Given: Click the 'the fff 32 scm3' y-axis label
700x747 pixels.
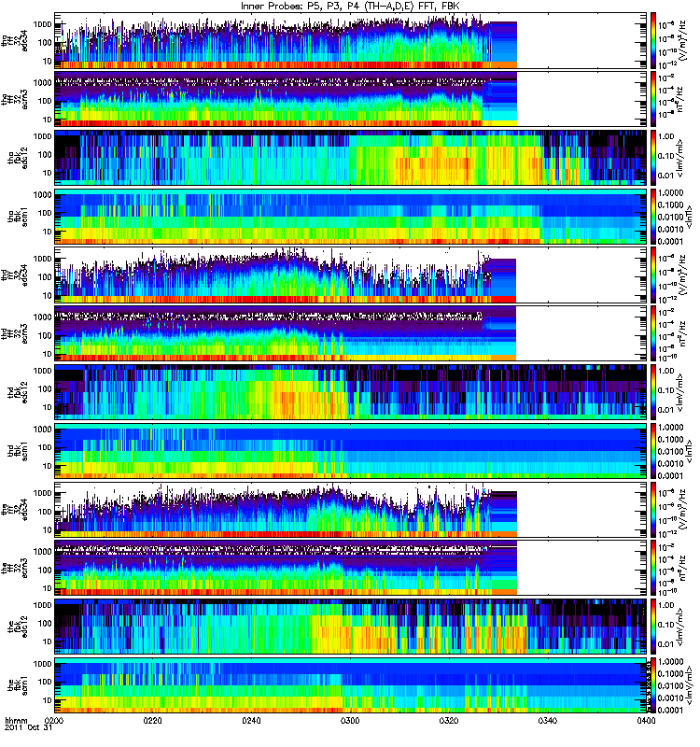Looking at the screenshot, I should coord(14,568).
